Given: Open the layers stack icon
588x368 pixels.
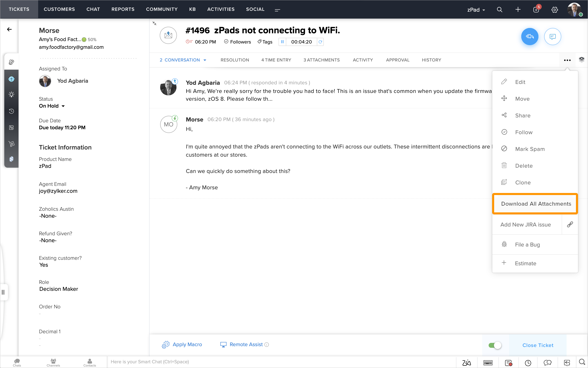Looking at the screenshot, I should [x=581, y=60].
